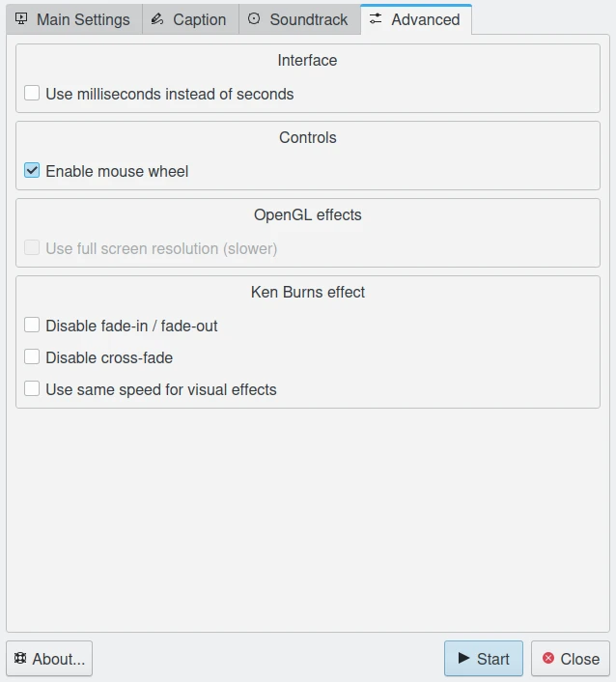Click the greyed Use full screen resolution checkbox
The image size is (616, 682).
(x=32, y=248)
